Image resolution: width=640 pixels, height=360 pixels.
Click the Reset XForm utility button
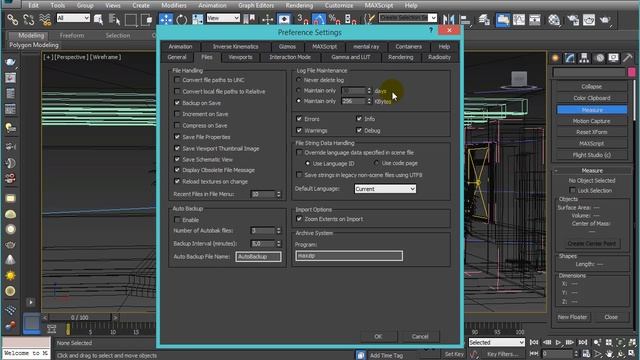592,132
